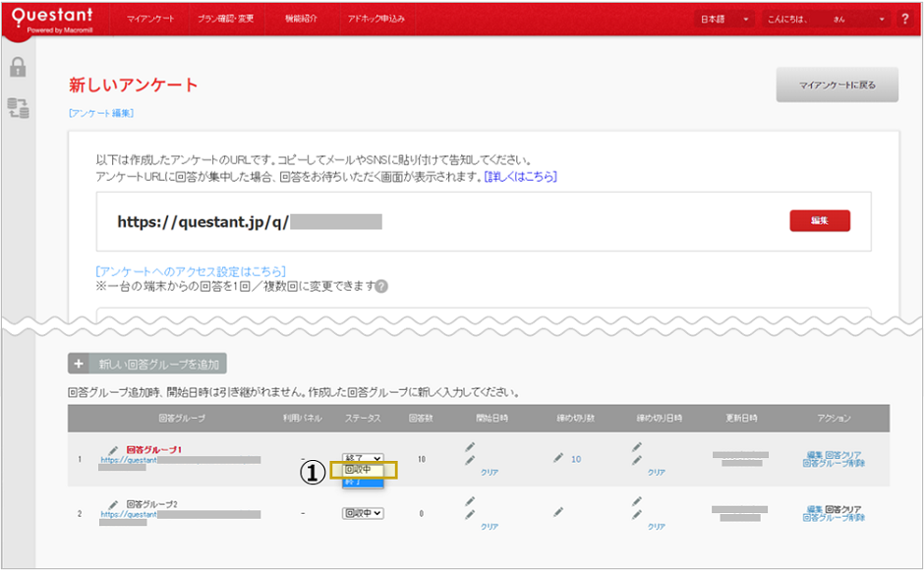Click 新しい回答グループを追加 button
Image resolution: width=924 pixels, height=571 pixels.
147,365
